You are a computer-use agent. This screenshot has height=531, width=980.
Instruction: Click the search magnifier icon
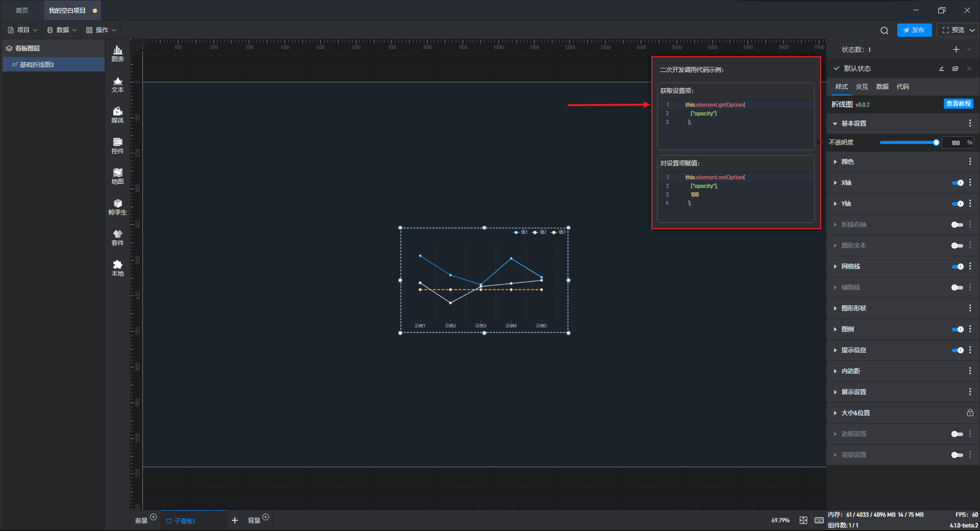tap(885, 31)
